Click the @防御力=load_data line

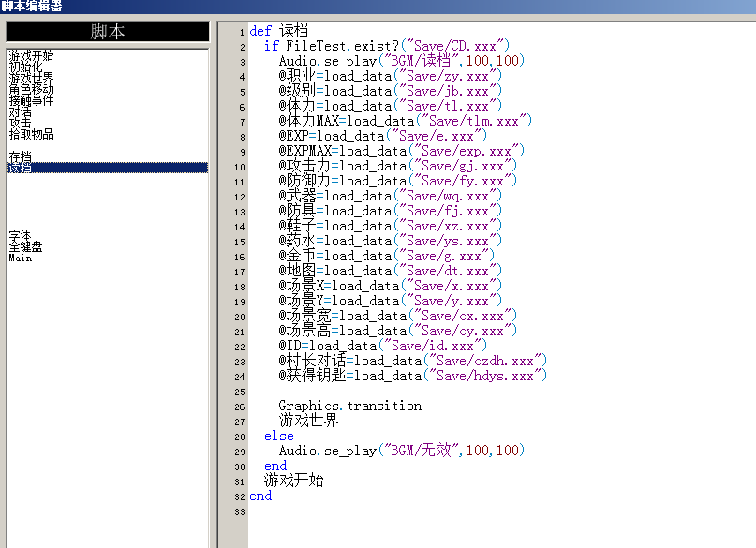(x=397, y=181)
